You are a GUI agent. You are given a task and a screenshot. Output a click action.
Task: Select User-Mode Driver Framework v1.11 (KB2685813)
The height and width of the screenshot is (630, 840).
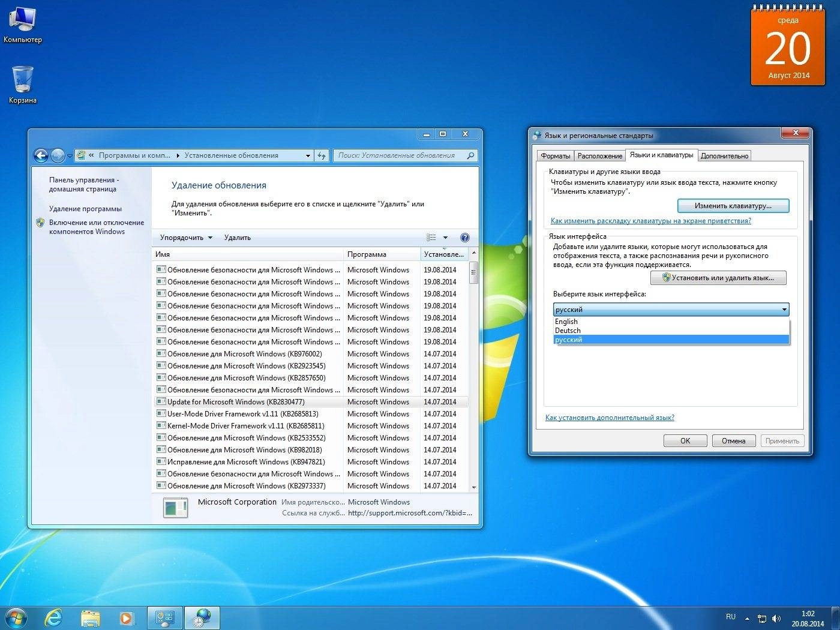pos(311,414)
